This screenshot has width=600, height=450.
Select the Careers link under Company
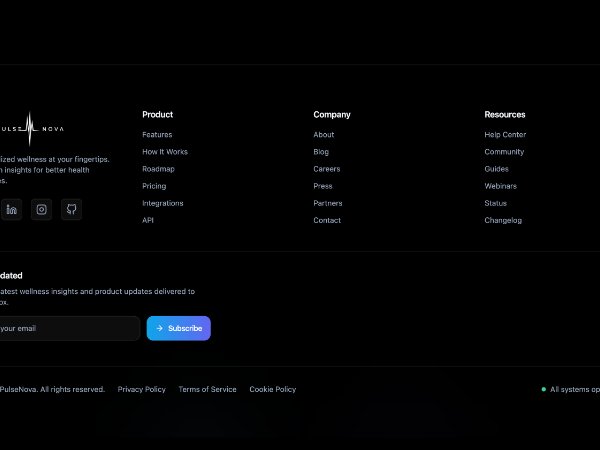click(327, 169)
